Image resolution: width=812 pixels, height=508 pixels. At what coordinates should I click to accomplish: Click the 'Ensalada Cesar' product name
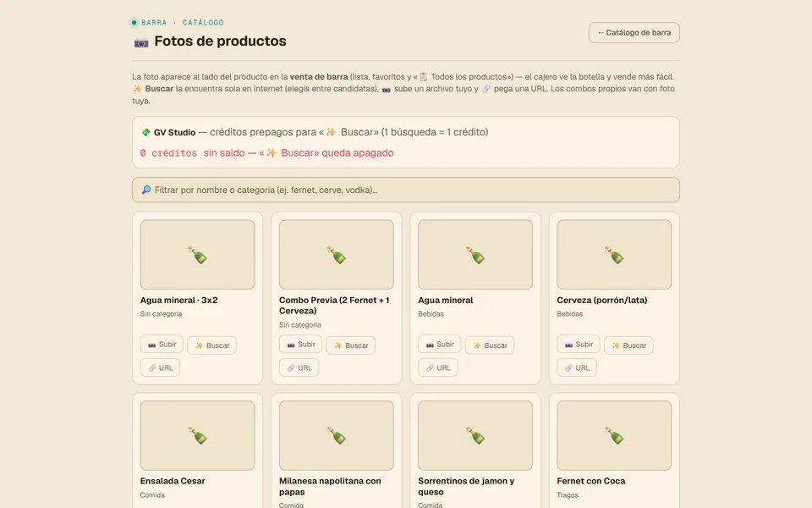(173, 481)
